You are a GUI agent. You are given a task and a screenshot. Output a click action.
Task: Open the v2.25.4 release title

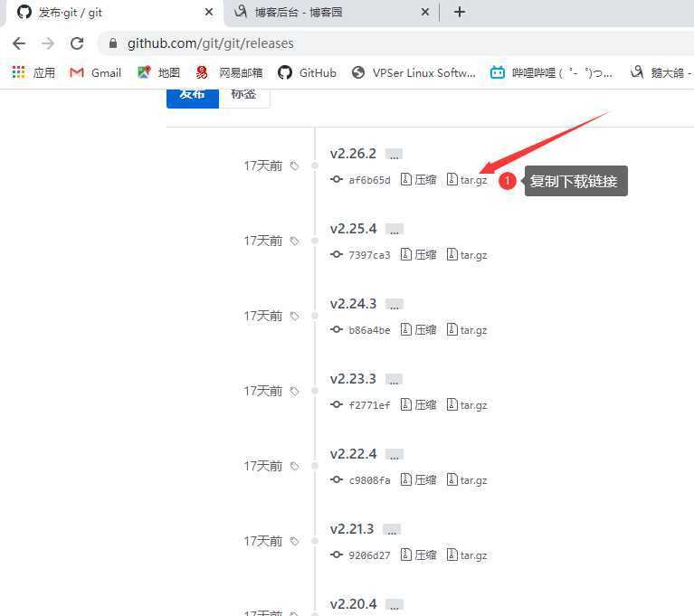pos(353,229)
